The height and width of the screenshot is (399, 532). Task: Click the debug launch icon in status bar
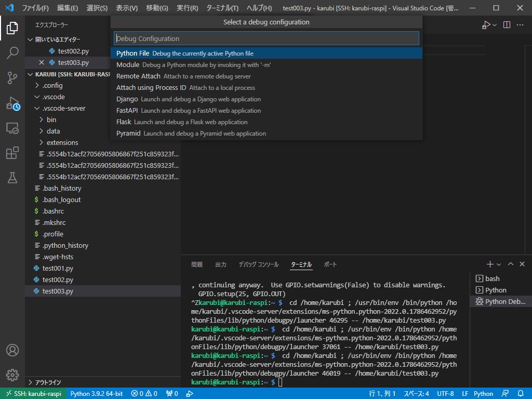tap(190, 394)
